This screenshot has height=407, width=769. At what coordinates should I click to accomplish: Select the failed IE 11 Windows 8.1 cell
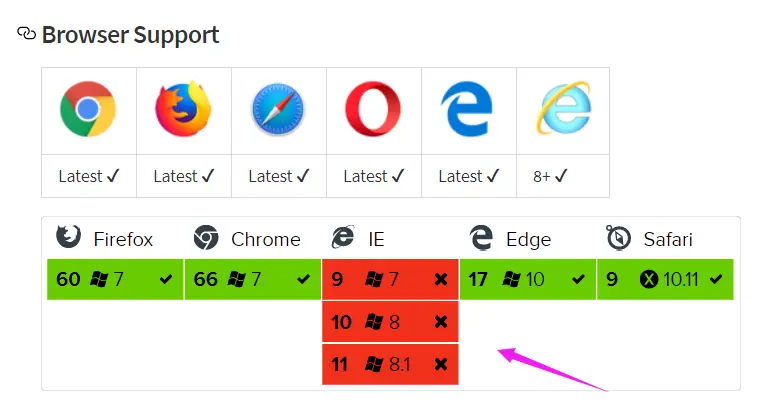coord(390,364)
